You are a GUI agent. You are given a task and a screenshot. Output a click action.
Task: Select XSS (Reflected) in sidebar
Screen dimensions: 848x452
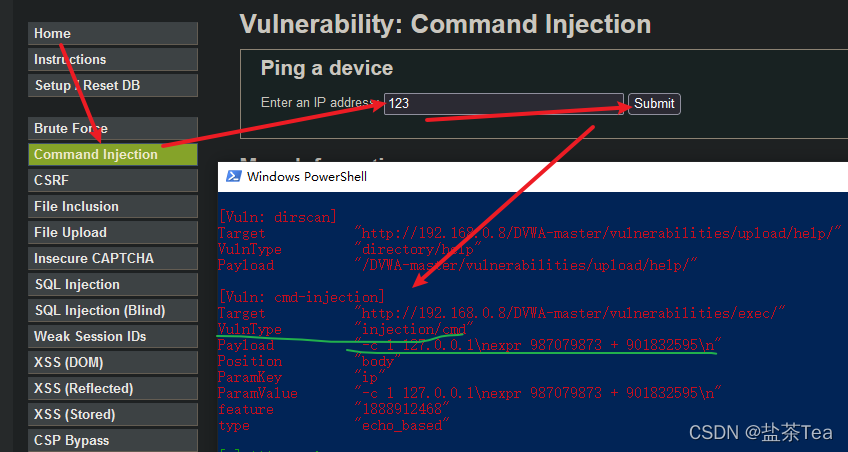(113, 388)
